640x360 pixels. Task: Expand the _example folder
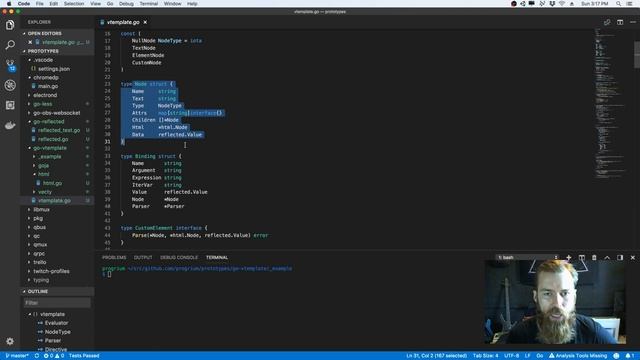[49, 157]
